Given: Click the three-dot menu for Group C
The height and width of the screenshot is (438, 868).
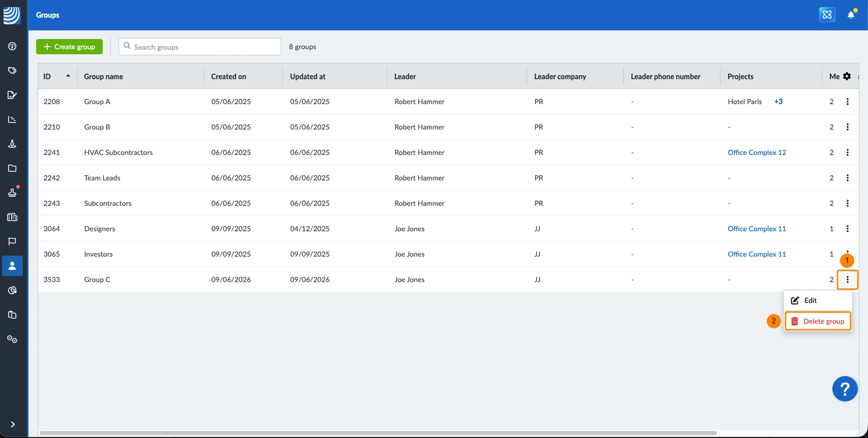Looking at the screenshot, I should pos(847,280).
